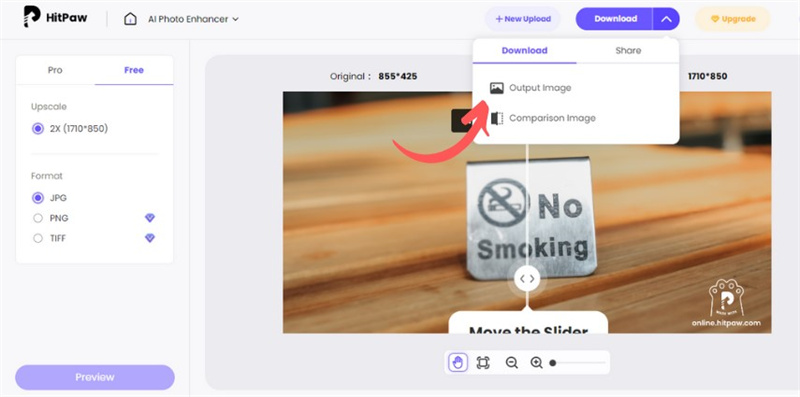Select the hand pan tool
Screen dimensions: 800x397
pyautogui.click(x=458, y=362)
